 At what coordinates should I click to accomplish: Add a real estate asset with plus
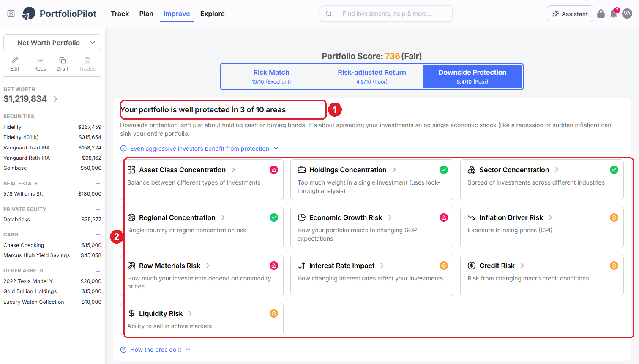(98, 184)
